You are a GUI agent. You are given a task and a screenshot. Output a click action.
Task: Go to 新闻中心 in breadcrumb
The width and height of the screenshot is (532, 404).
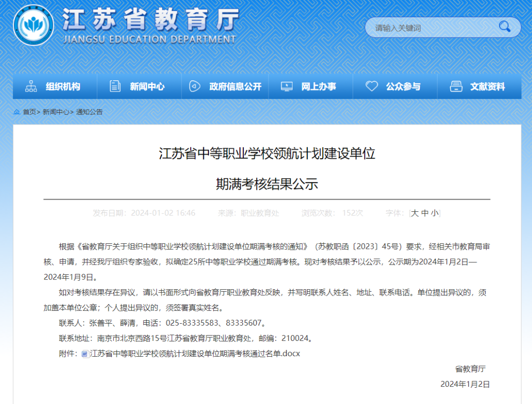[56, 112]
